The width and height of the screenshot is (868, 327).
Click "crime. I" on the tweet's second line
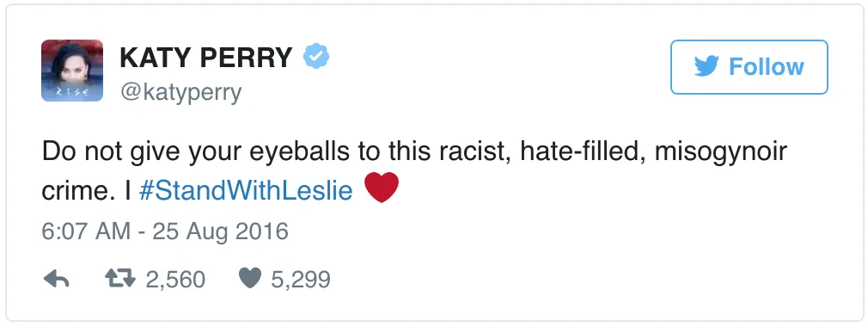point(86,191)
